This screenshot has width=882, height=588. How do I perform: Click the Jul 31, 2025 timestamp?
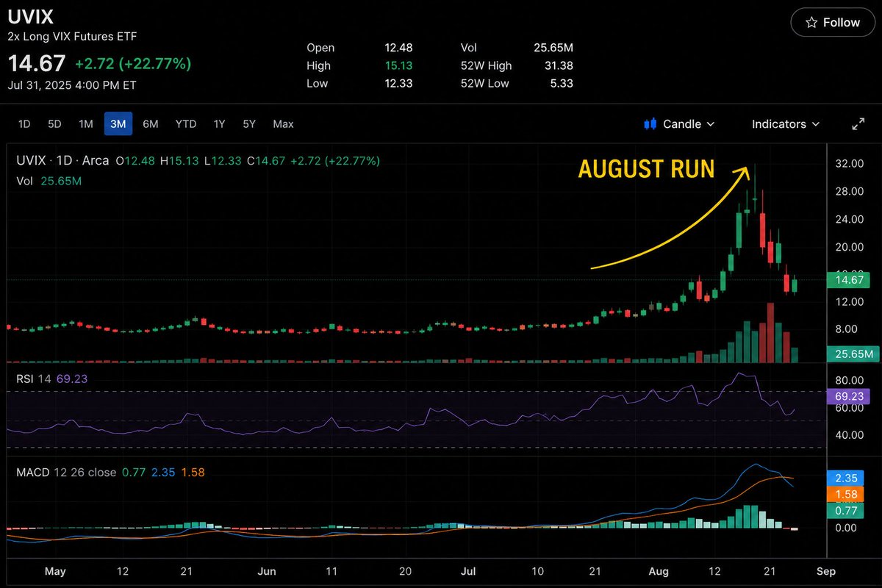point(72,85)
